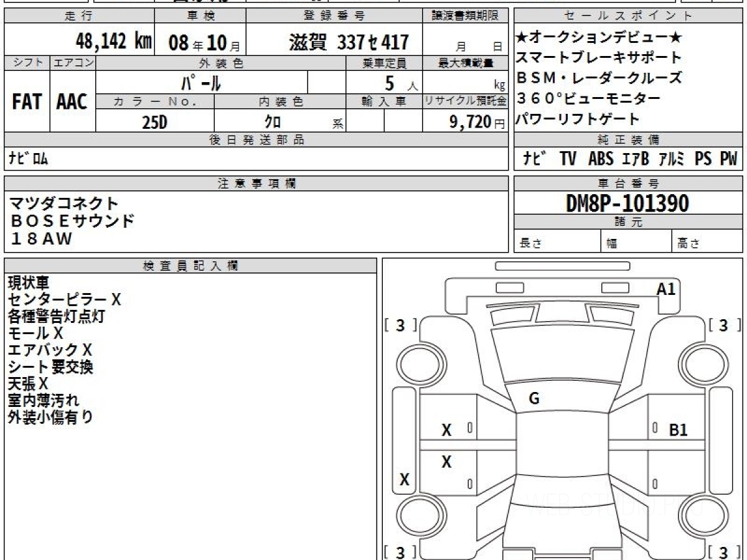
Task: Select registration number 滋賀 337せ417
Action: 349,42
